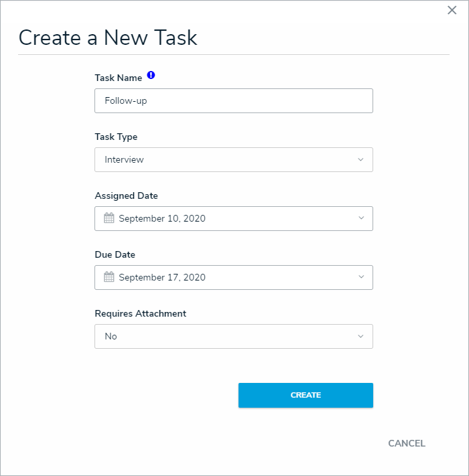
Task: Click the calendar icon in Assigned Date
Action: pyautogui.click(x=109, y=218)
